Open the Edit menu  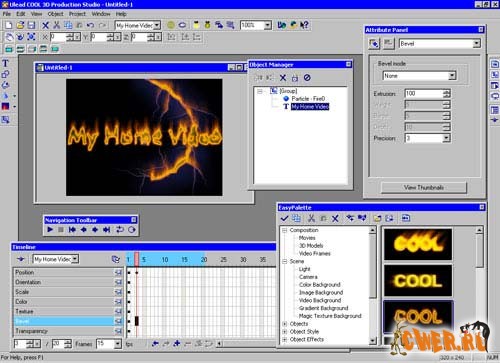[x=21, y=14]
